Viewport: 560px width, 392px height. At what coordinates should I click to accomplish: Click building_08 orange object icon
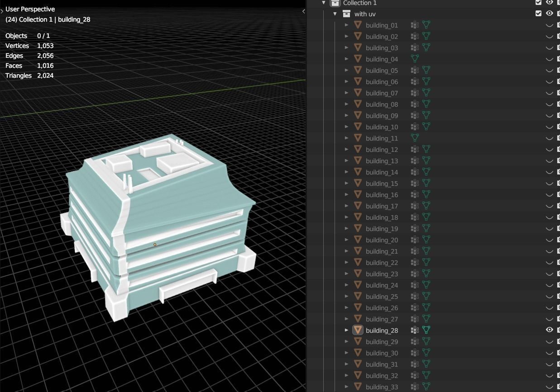358,104
